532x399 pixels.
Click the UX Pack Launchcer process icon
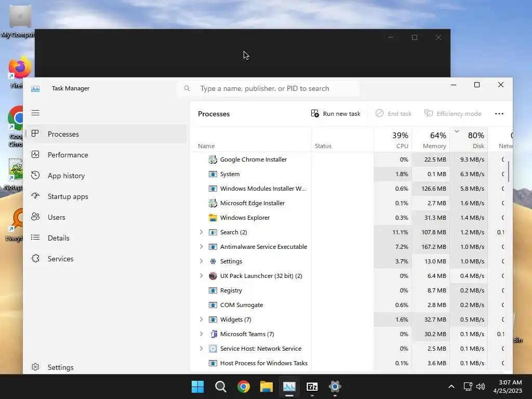pos(212,276)
